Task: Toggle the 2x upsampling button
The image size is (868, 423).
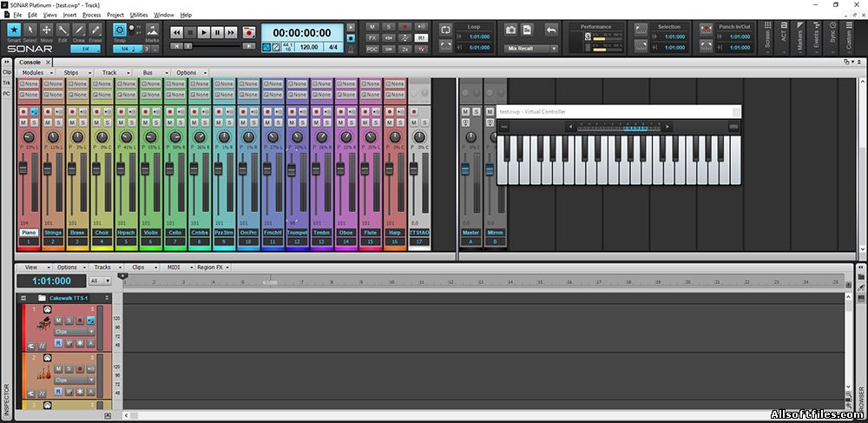Action: 405,50
